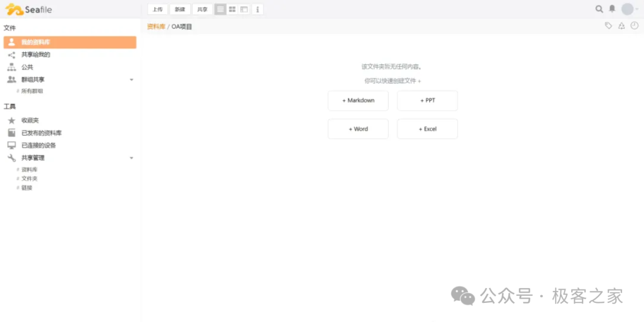Open 所有群组 under group sharing
This screenshot has width=644, height=322.
pyautogui.click(x=32, y=91)
